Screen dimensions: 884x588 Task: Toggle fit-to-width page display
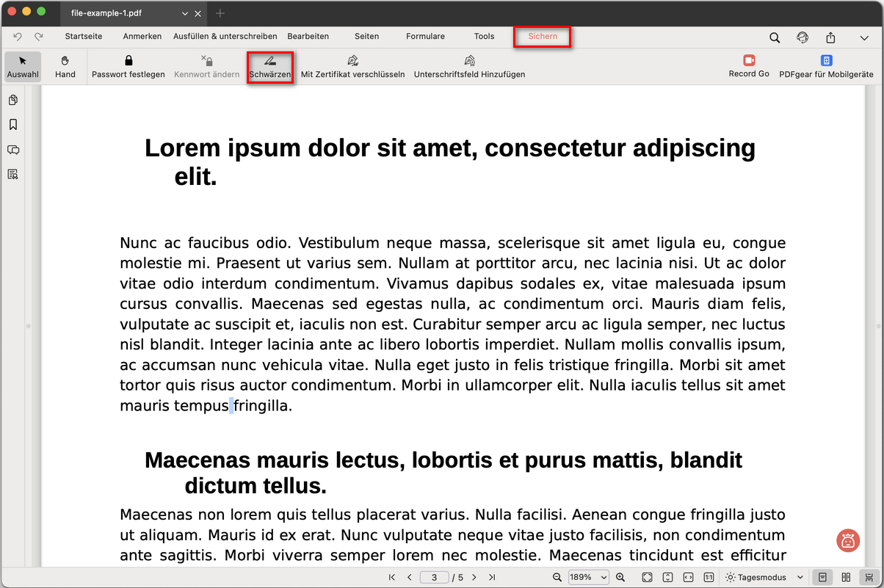click(x=687, y=577)
